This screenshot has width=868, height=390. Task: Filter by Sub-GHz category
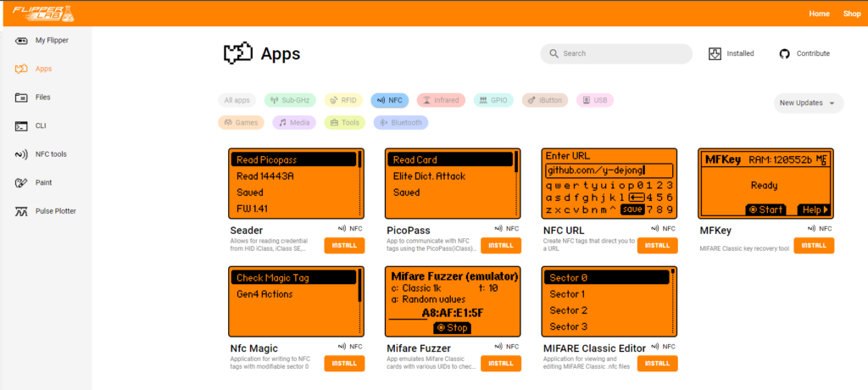pos(290,100)
